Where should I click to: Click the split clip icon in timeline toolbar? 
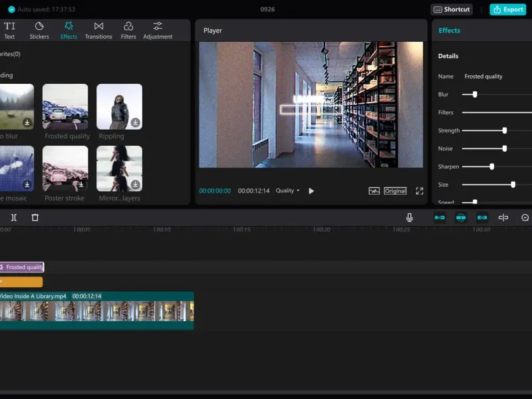pyautogui.click(x=14, y=217)
